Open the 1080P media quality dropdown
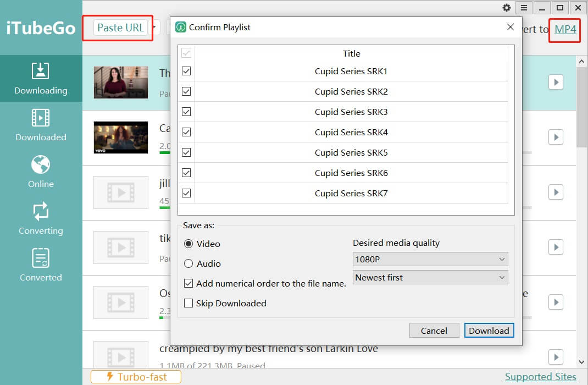Viewport: 588px width, 385px height. pos(430,259)
